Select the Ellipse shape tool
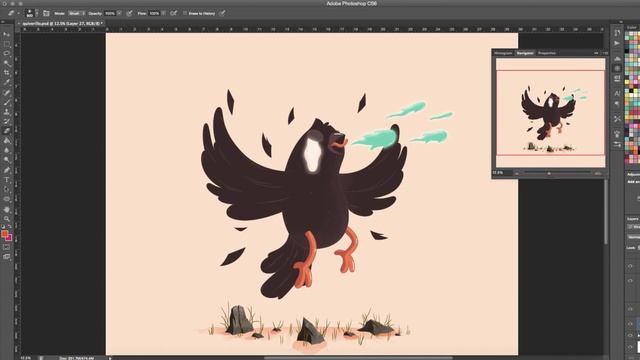The image size is (640, 360). pos(7,199)
